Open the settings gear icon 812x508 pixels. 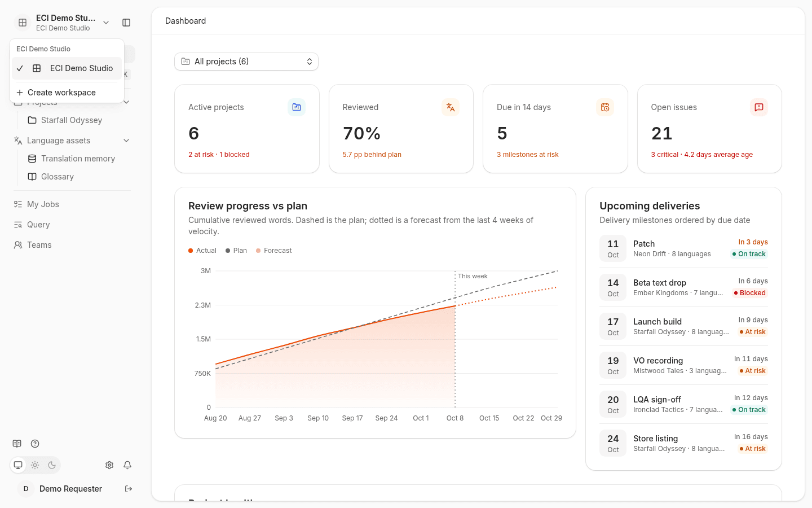tap(109, 465)
